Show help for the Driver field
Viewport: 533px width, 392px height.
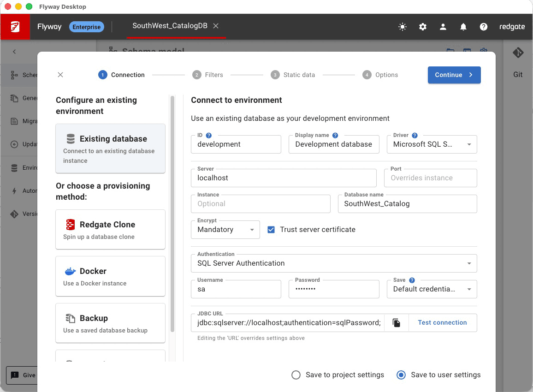coord(415,135)
